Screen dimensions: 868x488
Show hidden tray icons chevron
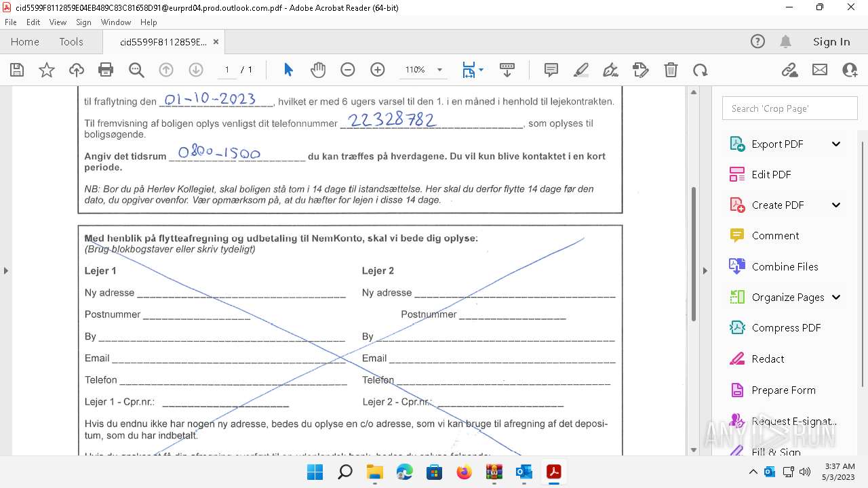click(x=753, y=472)
